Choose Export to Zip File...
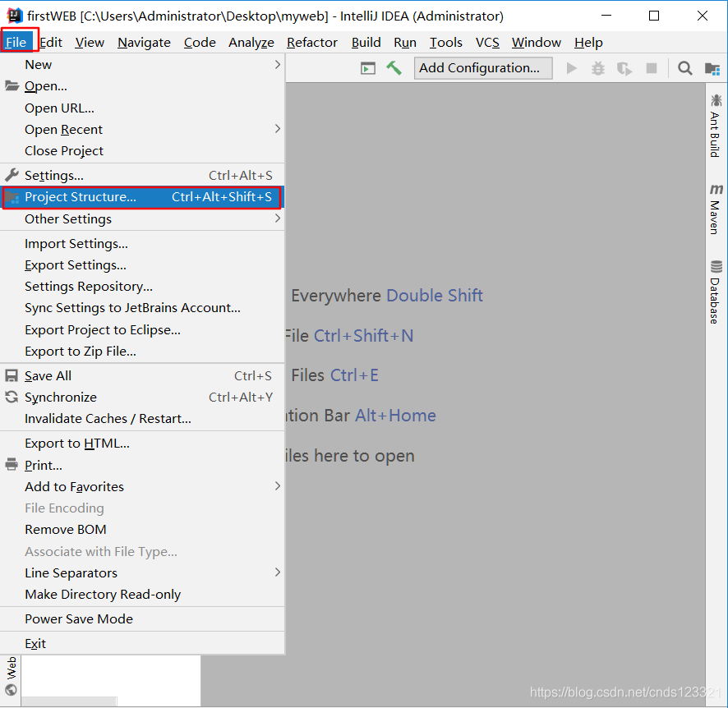Image resolution: width=728 pixels, height=708 pixels. [x=142, y=352]
